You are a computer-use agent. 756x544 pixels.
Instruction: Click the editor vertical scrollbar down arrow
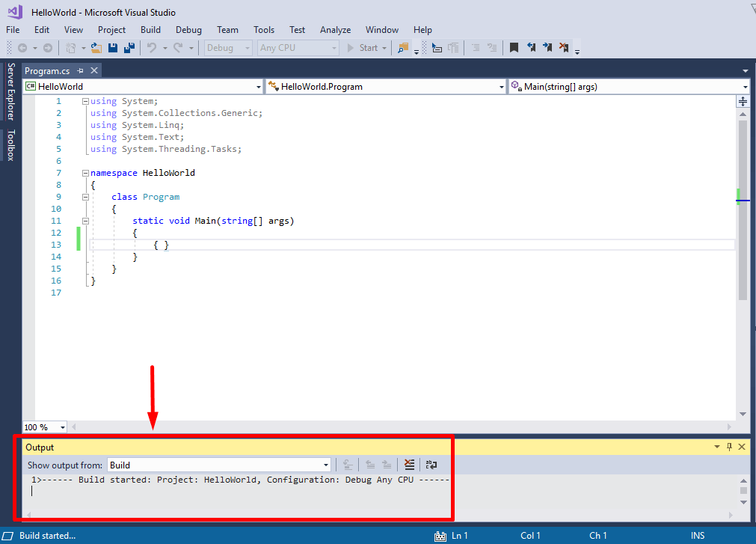click(x=743, y=413)
